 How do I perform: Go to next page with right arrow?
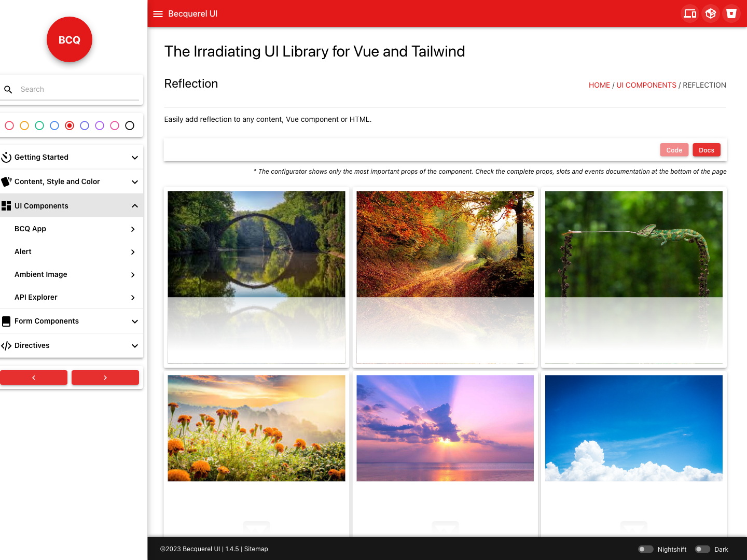(x=105, y=377)
